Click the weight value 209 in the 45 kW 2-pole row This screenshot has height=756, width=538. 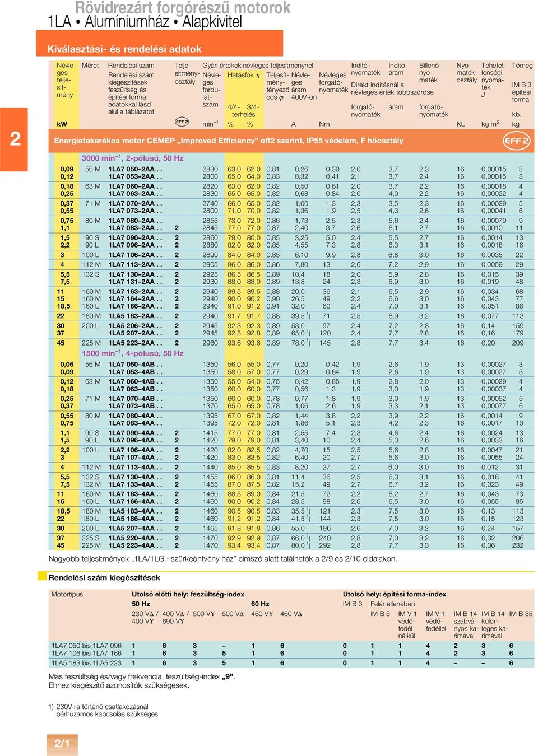coord(518,343)
